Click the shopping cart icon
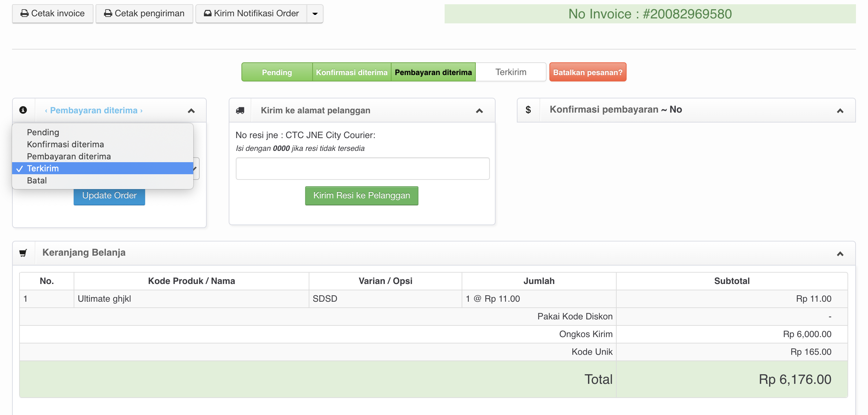This screenshot has width=868, height=415. tap(23, 253)
